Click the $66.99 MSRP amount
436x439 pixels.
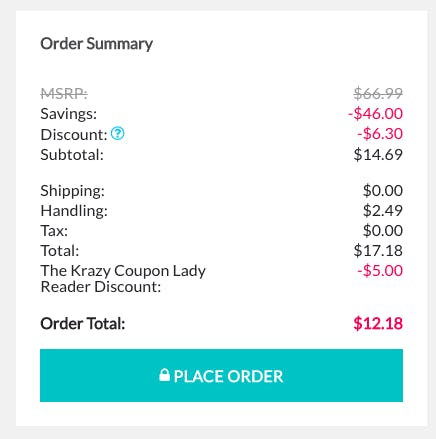[x=378, y=93]
